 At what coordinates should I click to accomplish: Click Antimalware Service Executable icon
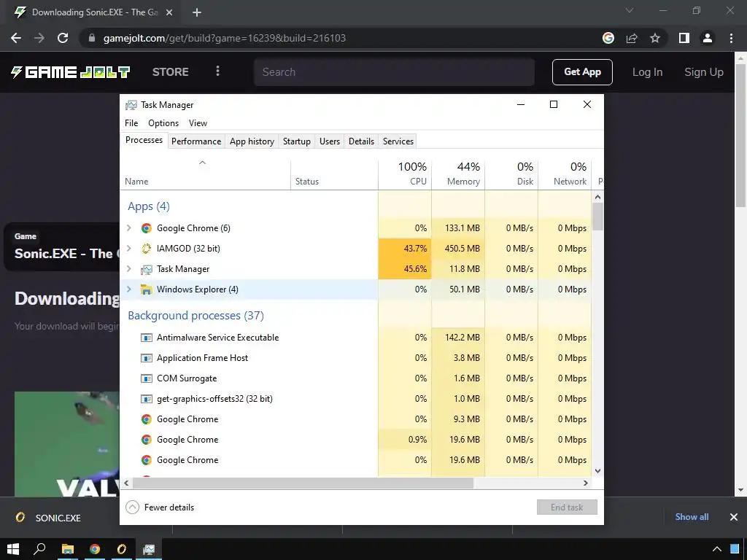[146, 338]
